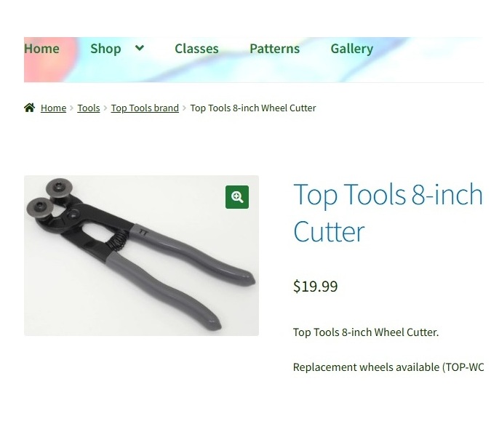Click the current page breadcrumb text
Viewport: 499px width, 448px height.
click(253, 108)
